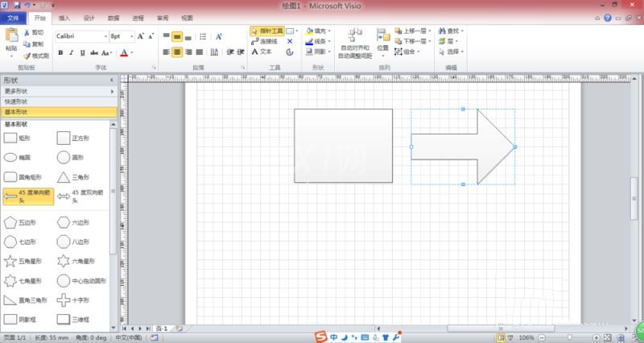
Task: Click the Find (查找) button
Action: click(x=451, y=31)
